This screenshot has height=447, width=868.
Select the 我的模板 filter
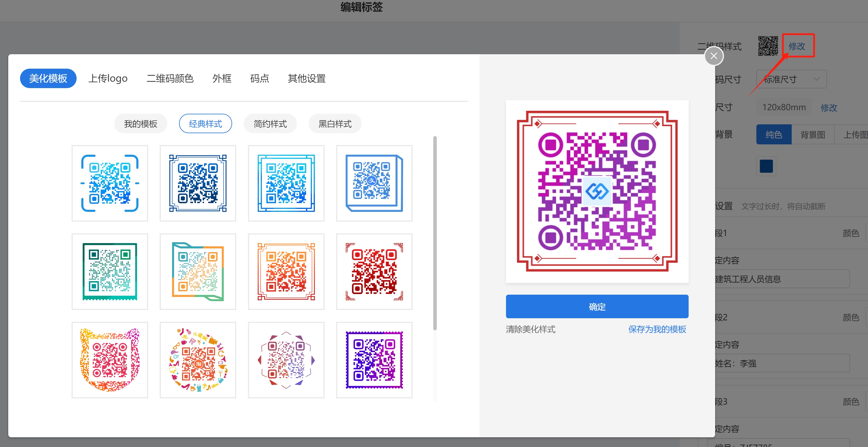pos(140,124)
